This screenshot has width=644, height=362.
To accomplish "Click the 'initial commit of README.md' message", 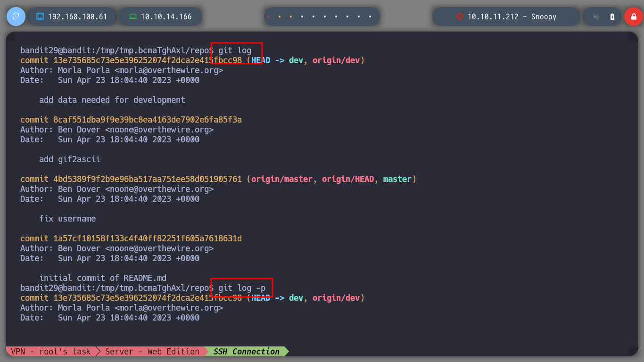I will click(103, 278).
